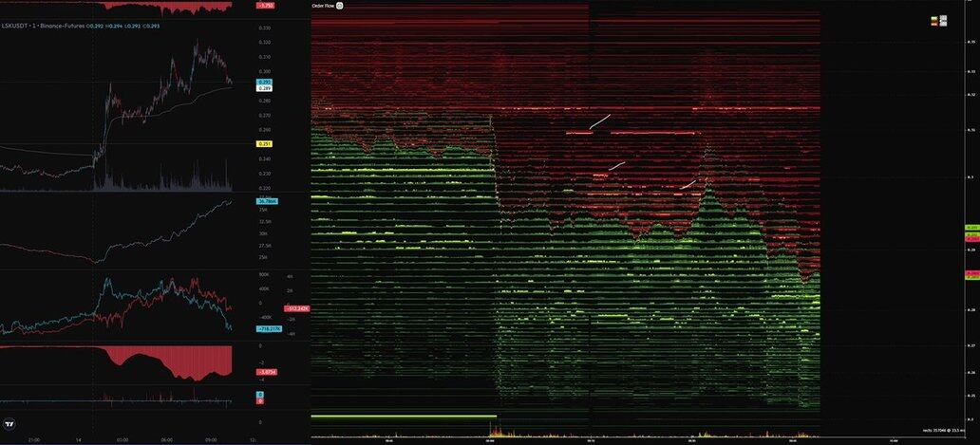Click the red -3.0734 indicator value label

tap(268, 373)
